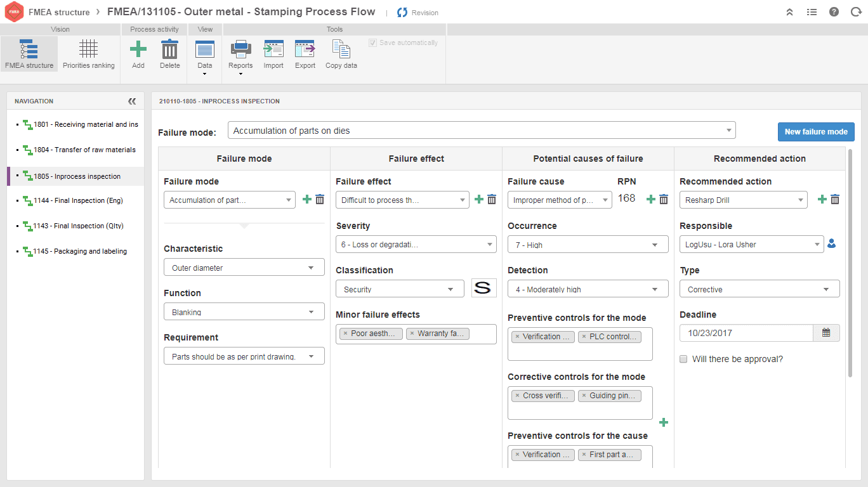Delete the Failure cause entry
The height and width of the screenshot is (487, 868).
664,200
